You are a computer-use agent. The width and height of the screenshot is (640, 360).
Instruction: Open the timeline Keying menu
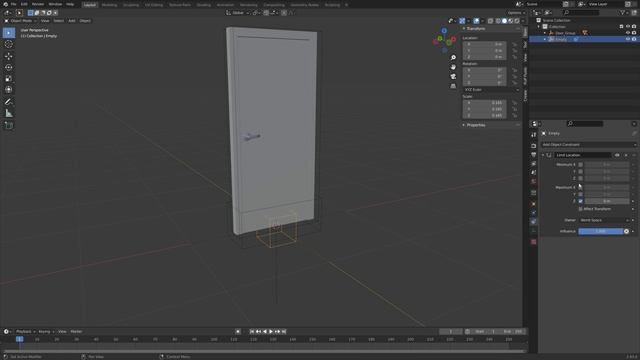tap(45, 331)
